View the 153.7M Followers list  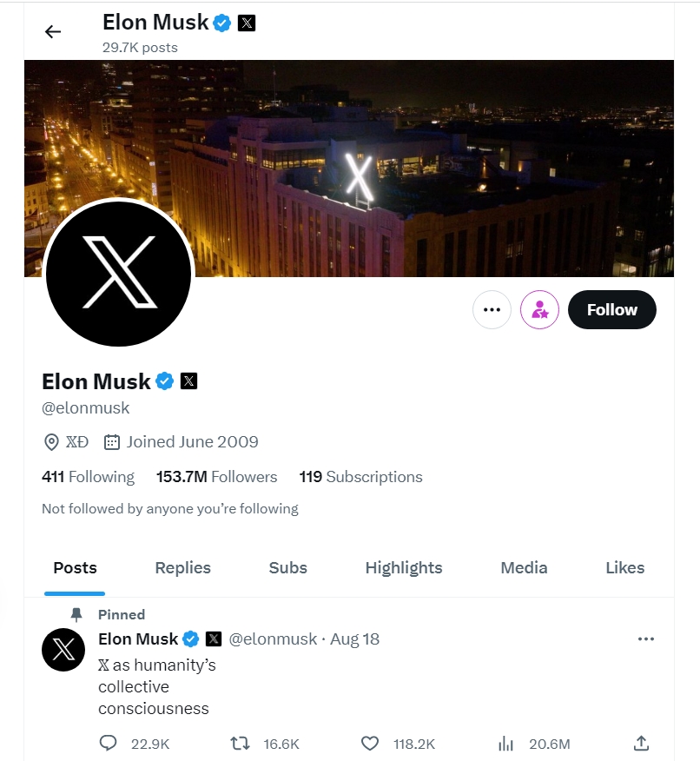click(x=216, y=477)
